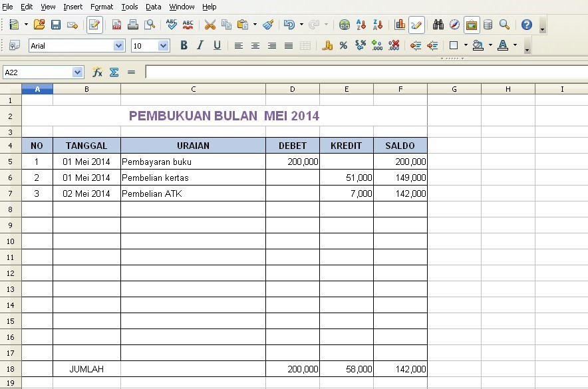
Task: Expand the Name Box cell reference dropdown
Action: tap(78, 72)
